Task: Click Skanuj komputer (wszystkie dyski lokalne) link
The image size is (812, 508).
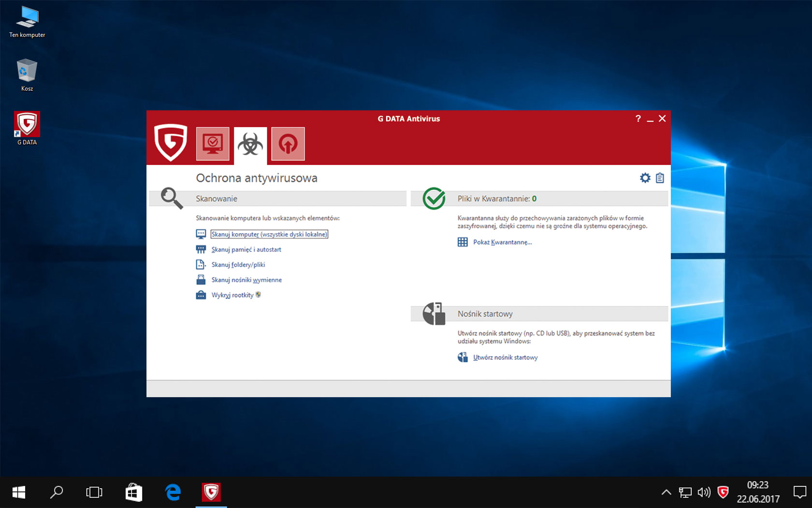Action: click(x=269, y=234)
